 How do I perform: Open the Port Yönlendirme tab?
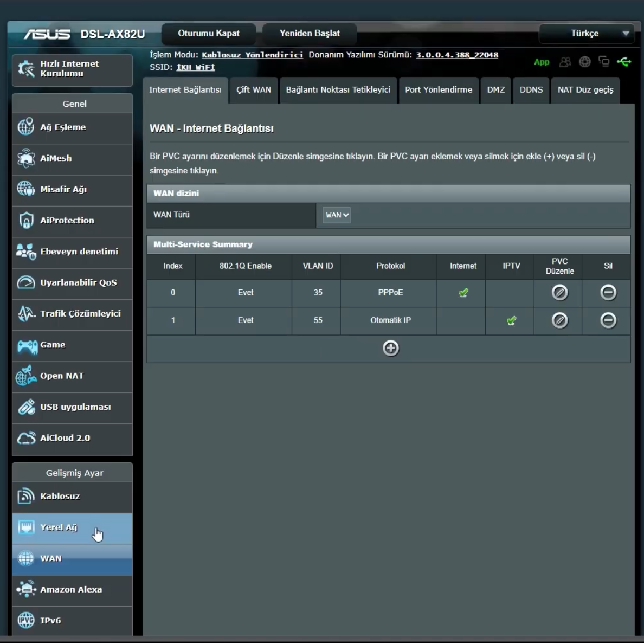click(438, 90)
